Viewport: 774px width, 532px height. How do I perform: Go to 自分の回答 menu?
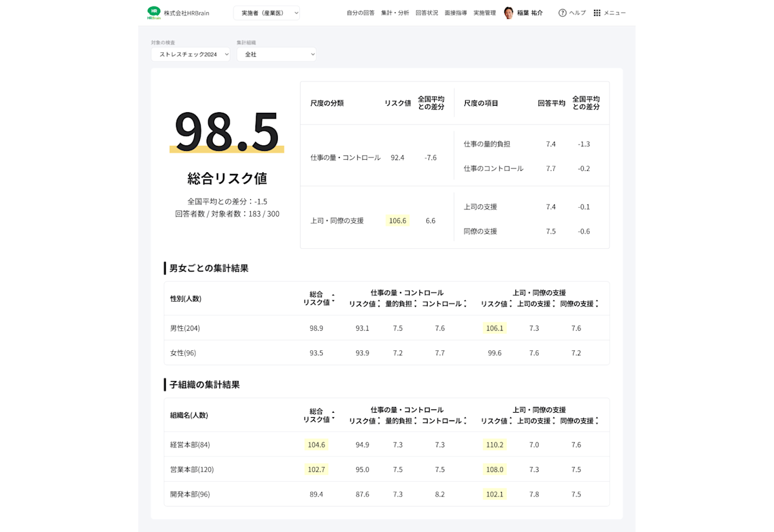[361, 13]
